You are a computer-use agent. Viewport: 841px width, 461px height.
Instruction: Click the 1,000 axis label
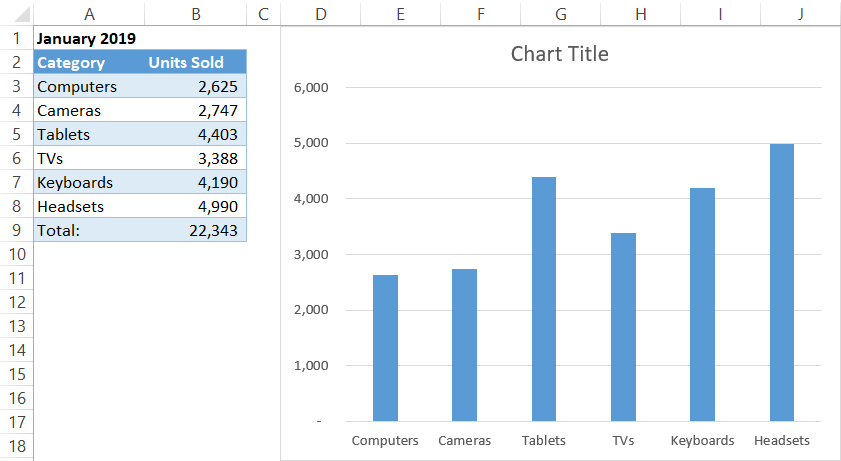pos(311,365)
